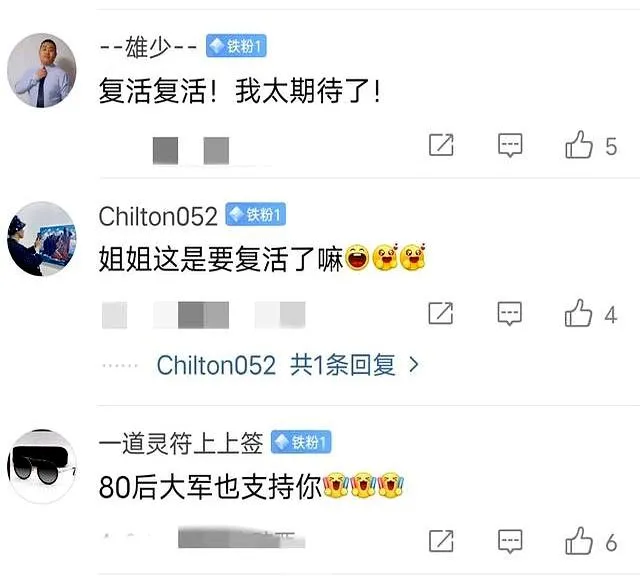
Task: Like the comment by --雄少--
Action: (x=579, y=145)
